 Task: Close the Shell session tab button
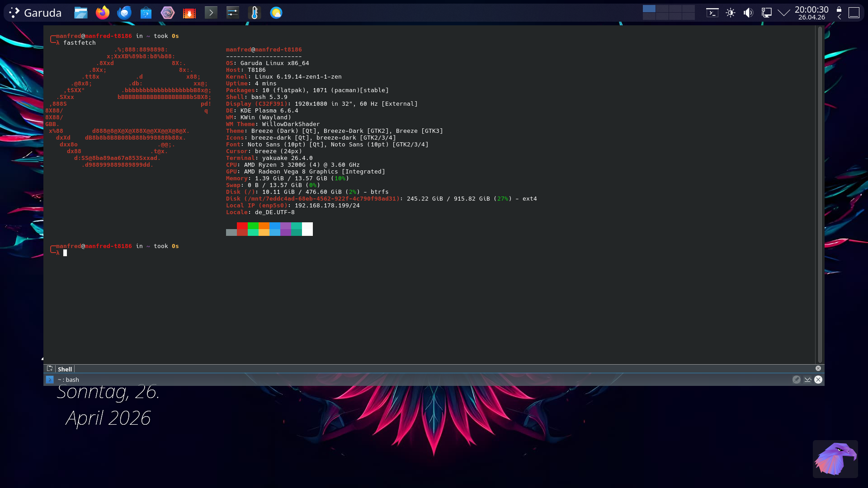[818, 369]
